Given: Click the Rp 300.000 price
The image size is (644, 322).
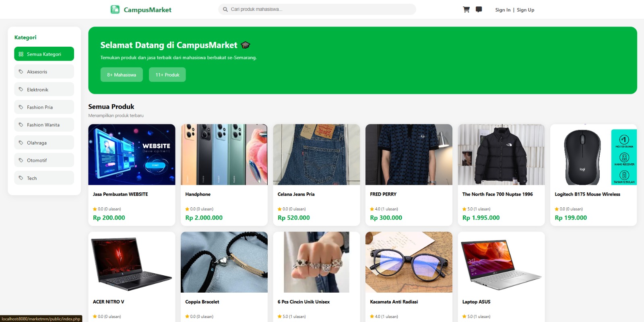Looking at the screenshot, I should click(x=386, y=218).
